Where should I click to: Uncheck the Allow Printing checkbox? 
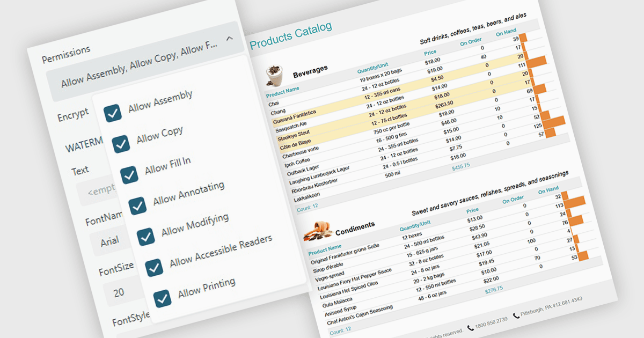tap(162, 298)
